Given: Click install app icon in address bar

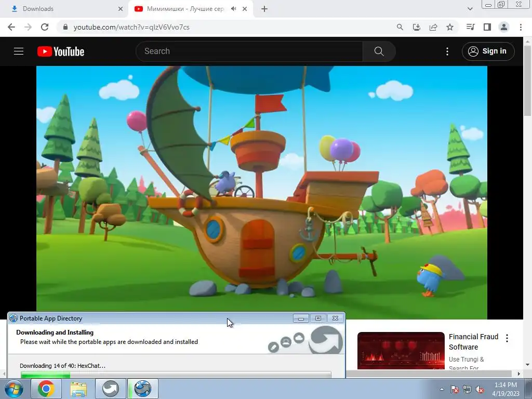Looking at the screenshot, I should pyautogui.click(x=416, y=27).
